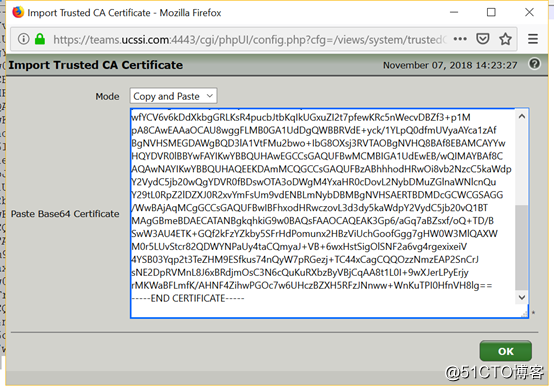Click the Import Trusted CA Certificate heading

(x=96, y=65)
